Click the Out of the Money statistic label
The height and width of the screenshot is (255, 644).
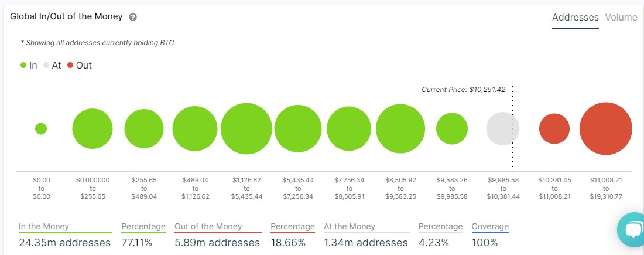208,226
